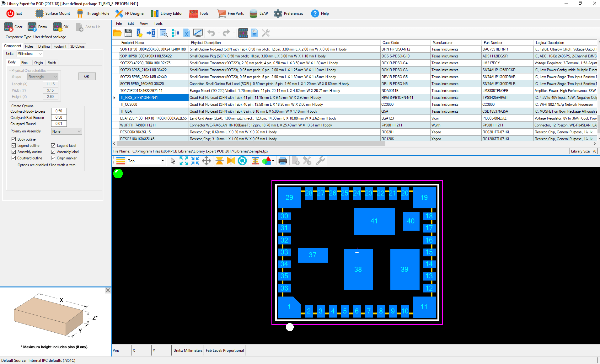Click the undo arrow icon
This screenshot has width=600, height=364.
[211, 33]
